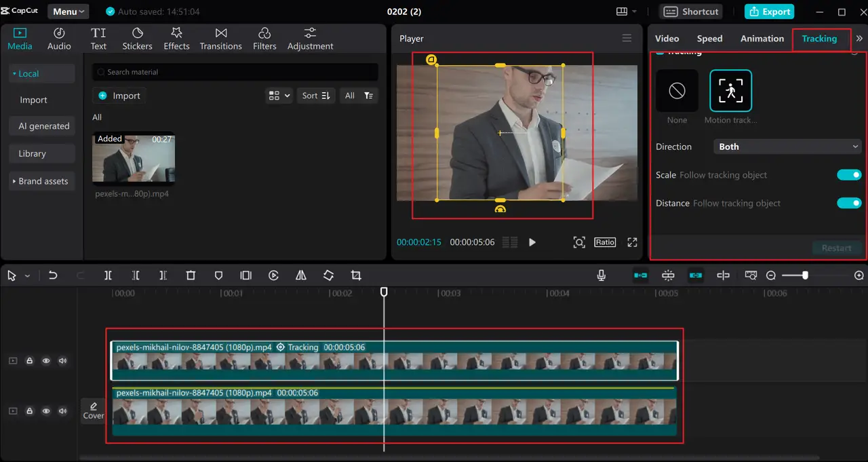This screenshot has width=868, height=462.
Task: Switch to the Media panel
Action: [x=20, y=39]
